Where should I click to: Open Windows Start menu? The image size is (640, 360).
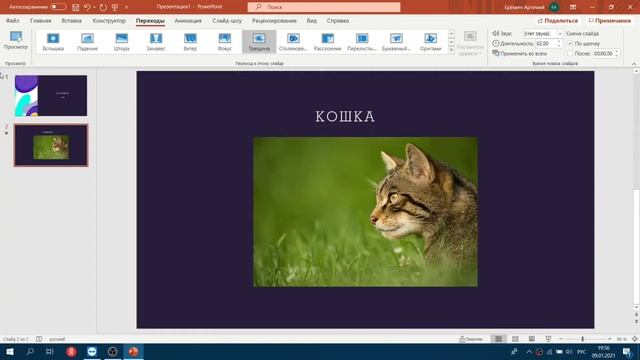[x=9, y=351]
